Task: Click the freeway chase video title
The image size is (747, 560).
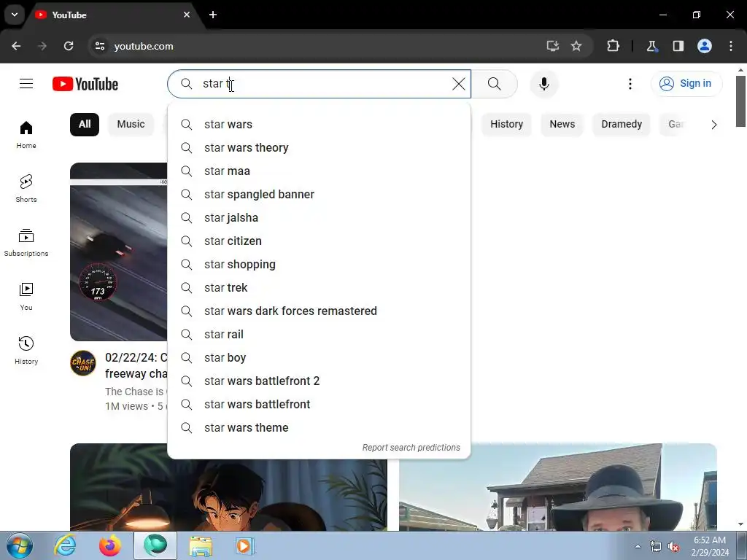Action: tap(136, 366)
